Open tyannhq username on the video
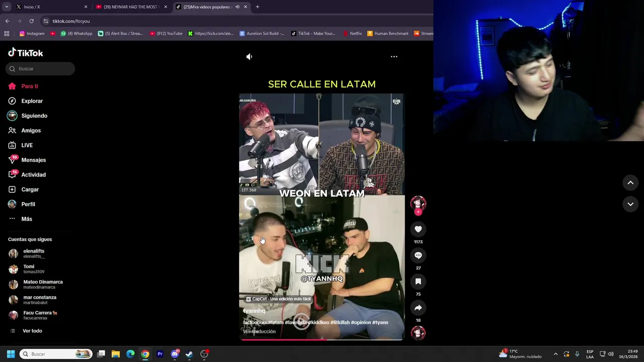 point(254,311)
